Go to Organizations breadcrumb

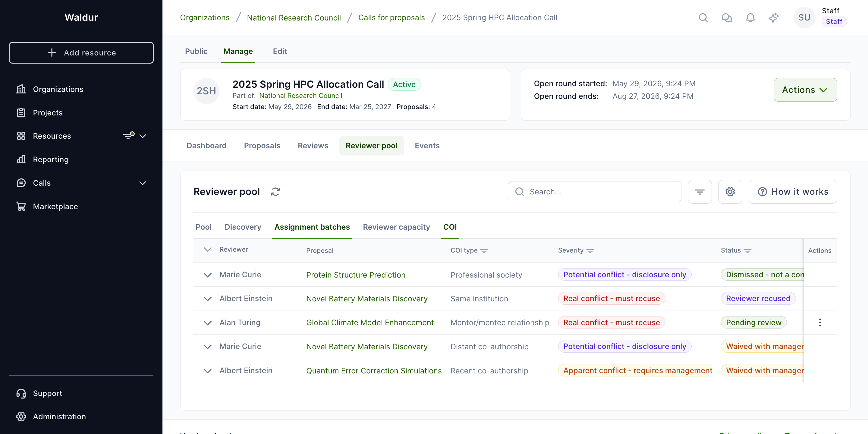pos(205,17)
